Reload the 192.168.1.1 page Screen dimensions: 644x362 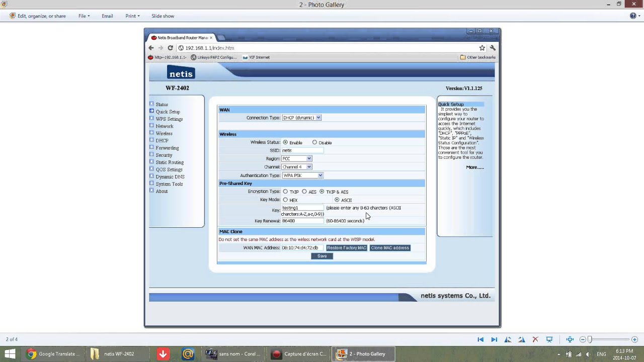(x=170, y=48)
